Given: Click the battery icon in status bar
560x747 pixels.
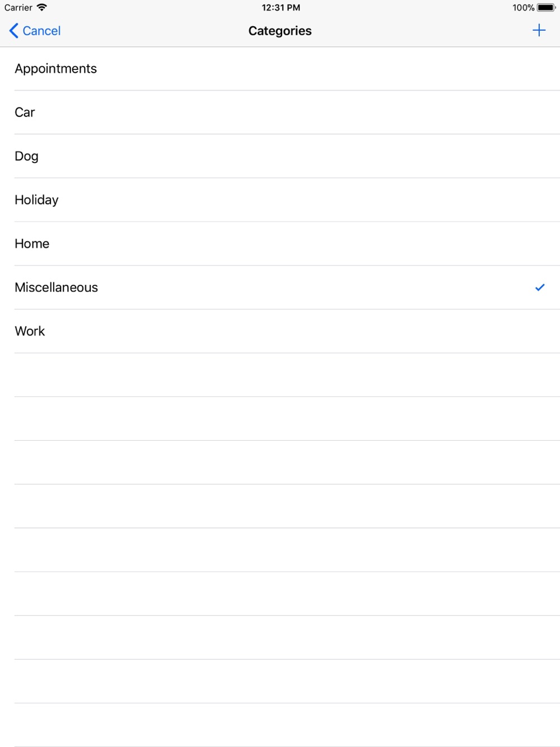Looking at the screenshot, I should click(546, 7).
